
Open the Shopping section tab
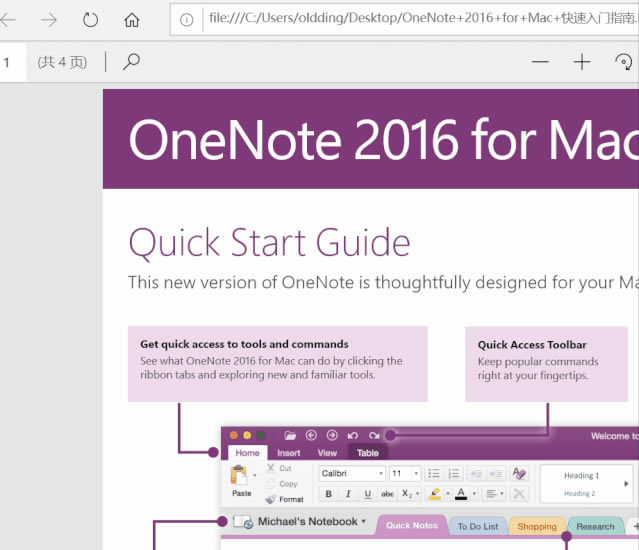pyautogui.click(x=537, y=526)
